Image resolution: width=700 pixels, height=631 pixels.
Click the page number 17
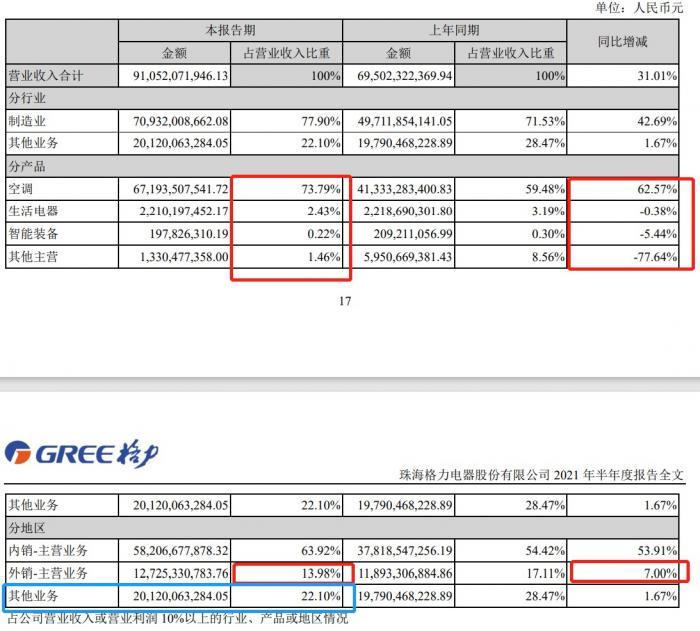[x=345, y=301]
